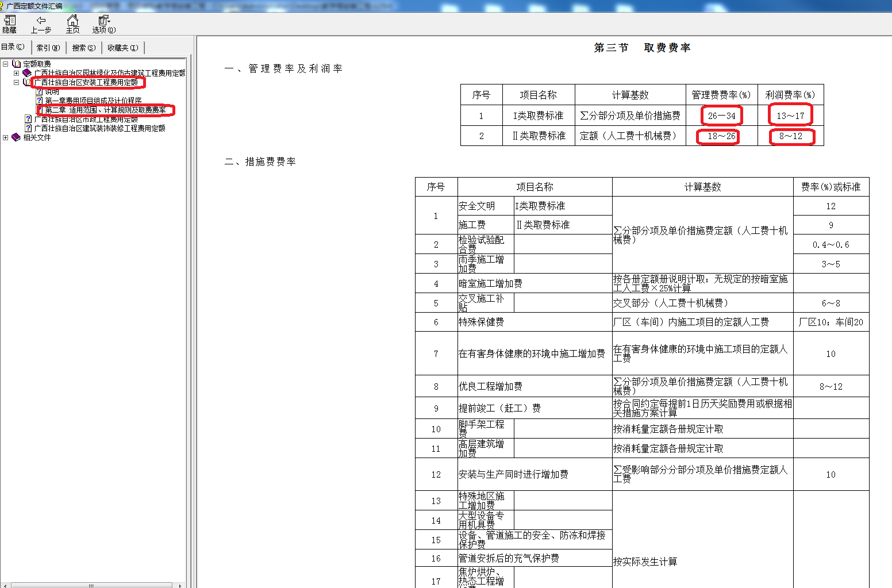Select 广西壮族自治区安装工程费用定额 in the tree
The image size is (892, 588).
(x=86, y=82)
